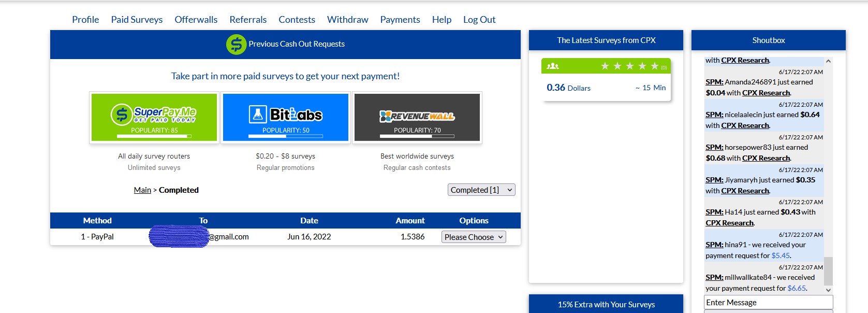The image size is (868, 313).
Task: Open the Help page
Action: click(442, 20)
